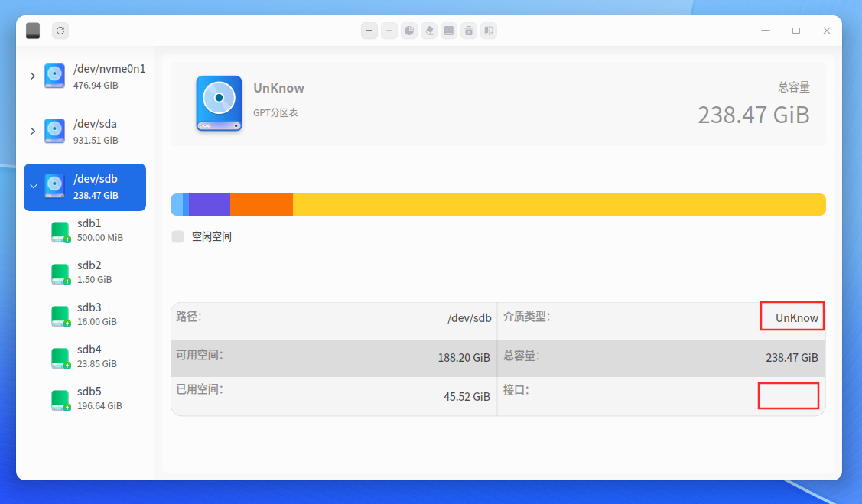
Task: Click the sdb2 green partition icon
Action: pos(60,274)
